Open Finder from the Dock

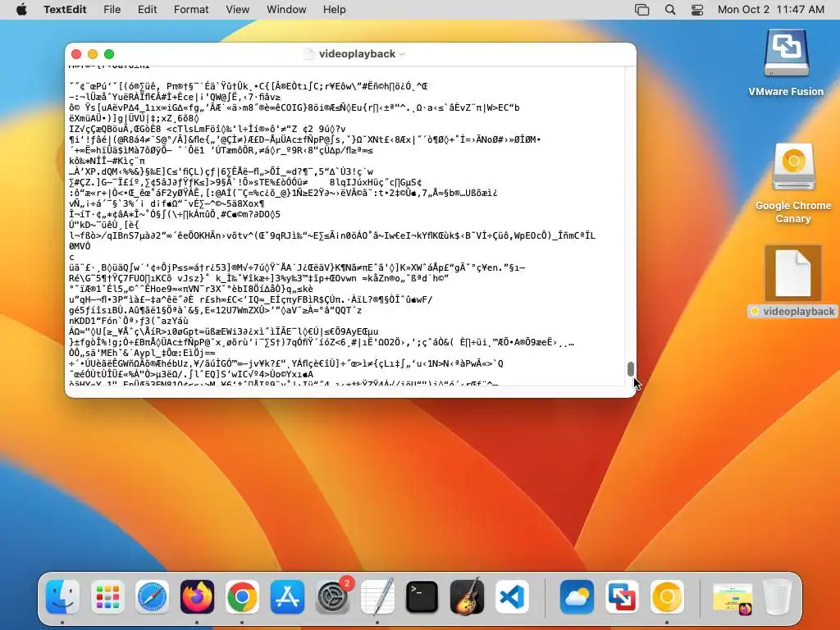point(62,597)
